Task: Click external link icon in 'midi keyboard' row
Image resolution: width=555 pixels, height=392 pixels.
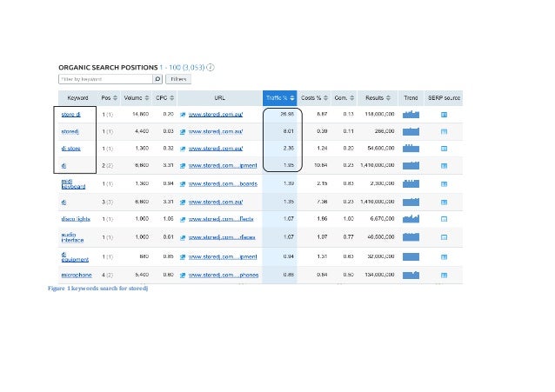Action: point(183,185)
